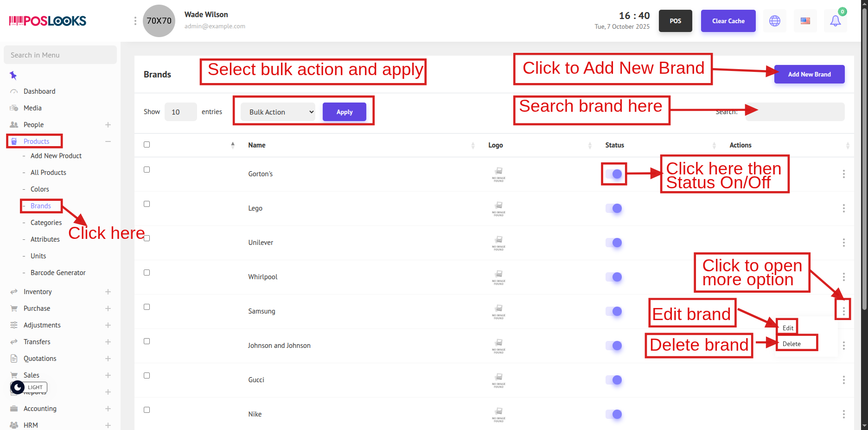Open three-dot menu for Nike row

coord(843,414)
